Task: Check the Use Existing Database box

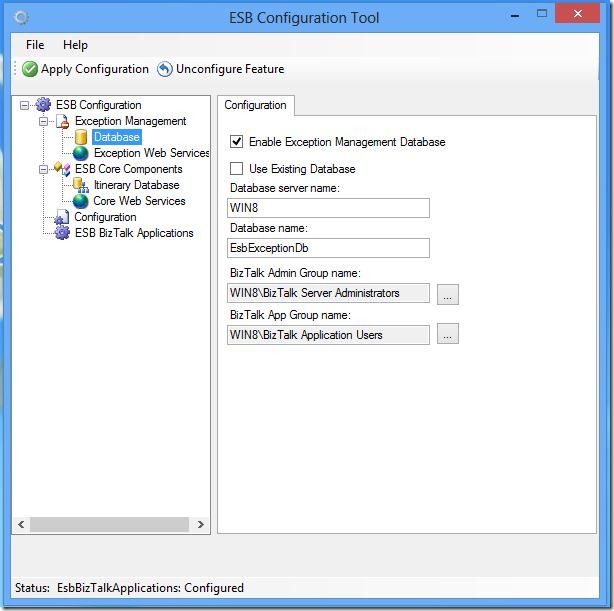Action: coord(237,169)
